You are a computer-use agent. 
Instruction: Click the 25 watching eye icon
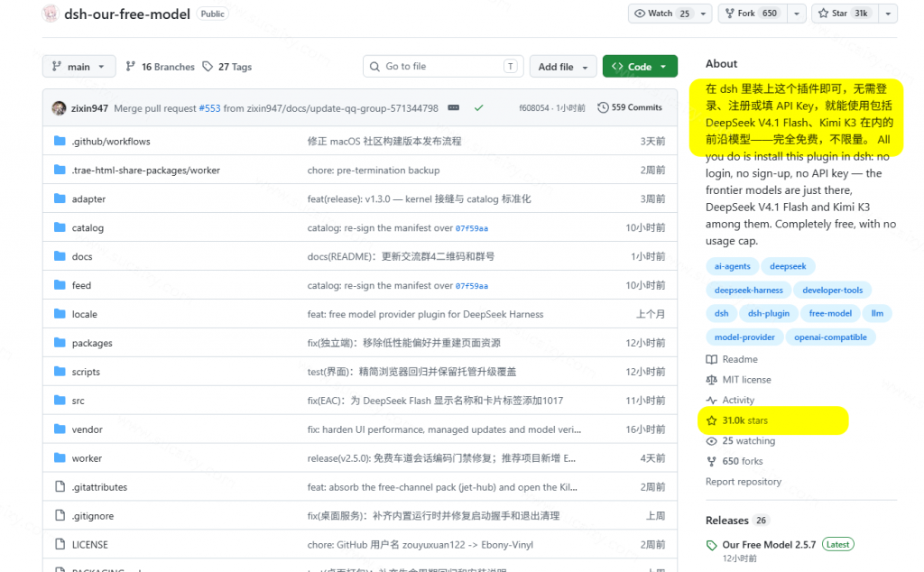click(712, 441)
